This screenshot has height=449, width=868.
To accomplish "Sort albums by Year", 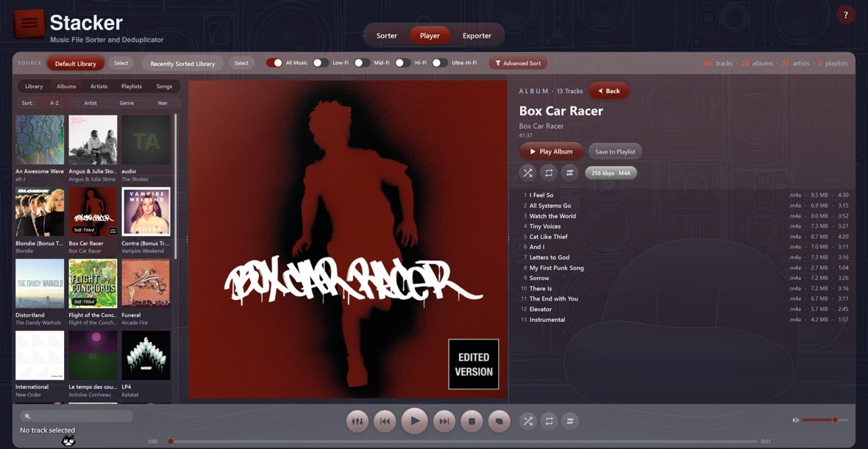I will tap(162, 103).
